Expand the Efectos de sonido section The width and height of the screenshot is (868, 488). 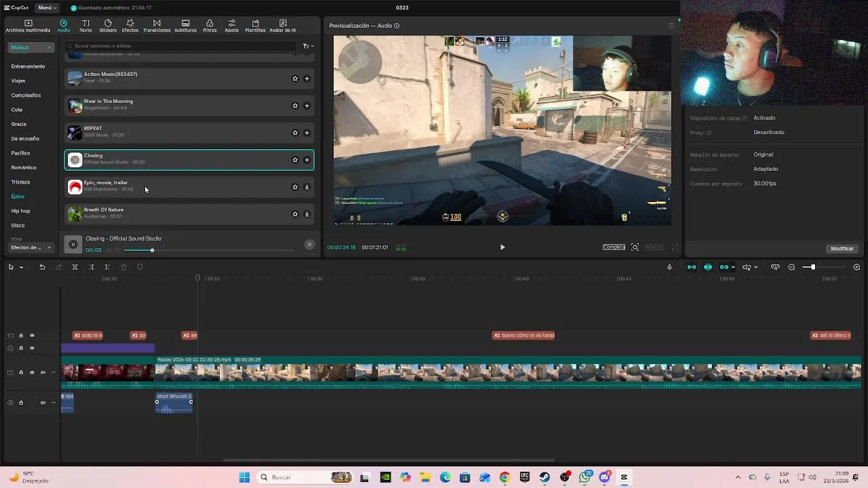(31, 247)
